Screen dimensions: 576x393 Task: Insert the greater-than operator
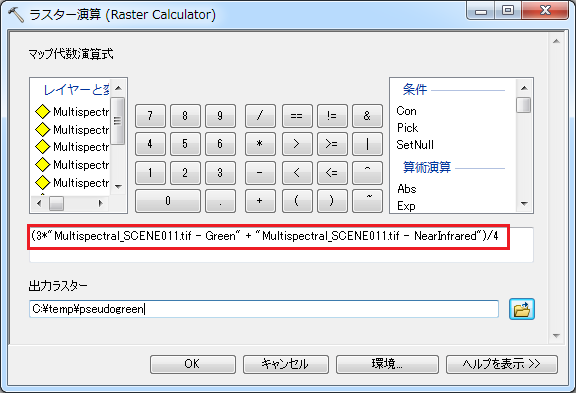297,144
